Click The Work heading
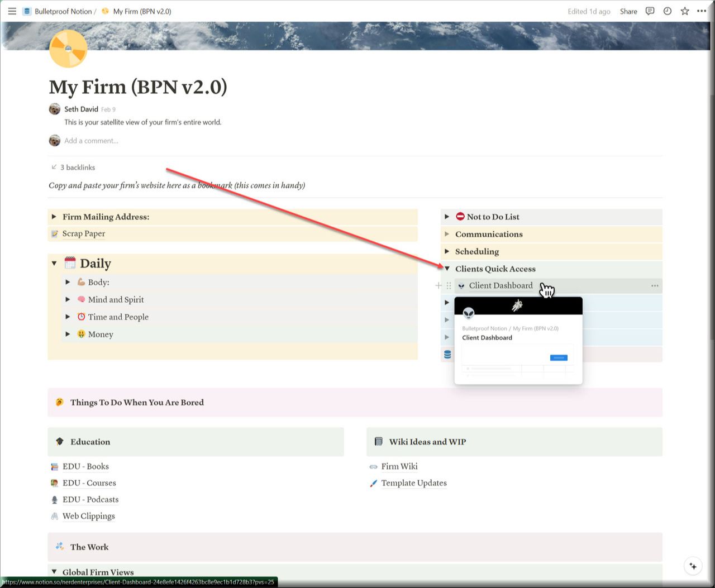Viewport: 715px width, 588px height. click(89, 547)
